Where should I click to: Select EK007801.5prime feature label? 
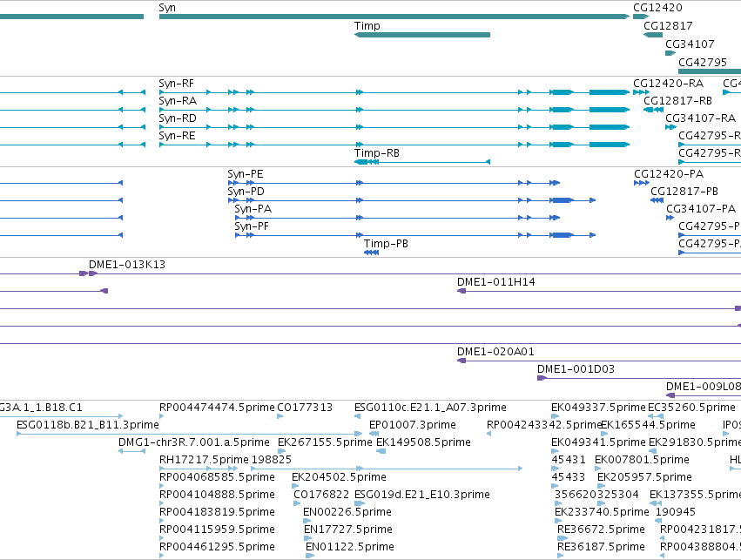642,460
